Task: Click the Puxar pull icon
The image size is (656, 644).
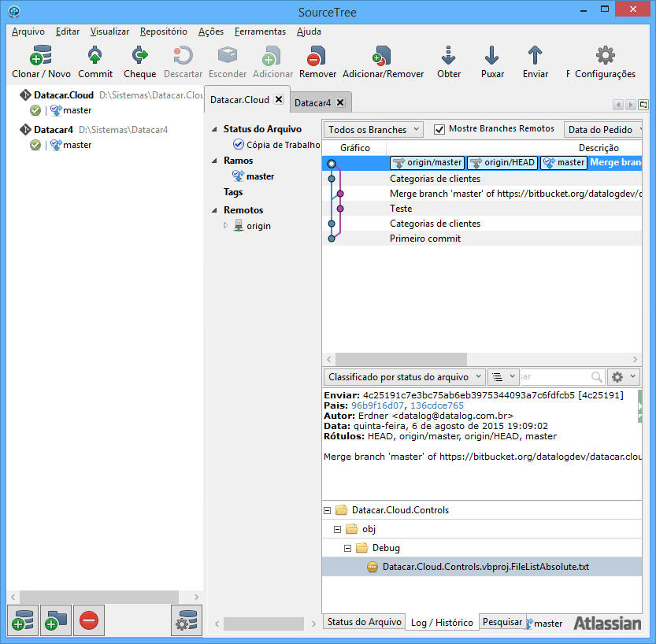Action: click(491, 56)
